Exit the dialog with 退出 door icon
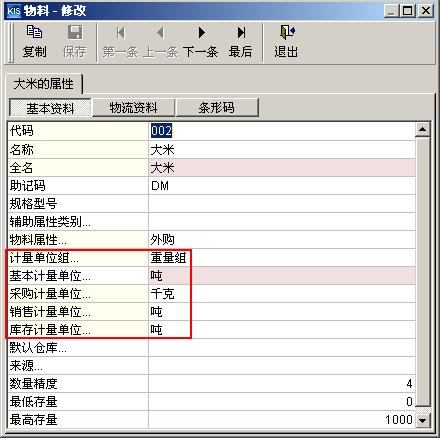Viewport: 440px width, 438px height. tap(287, 32)
